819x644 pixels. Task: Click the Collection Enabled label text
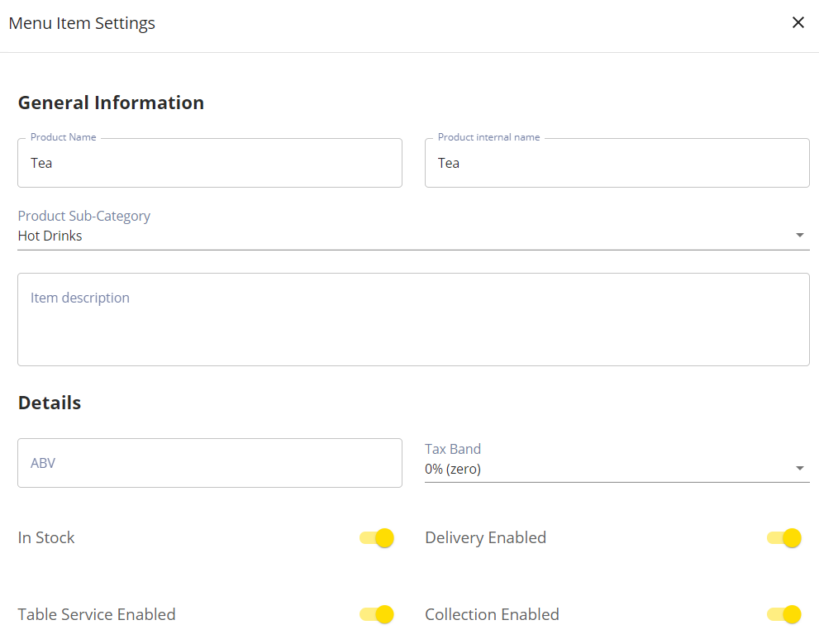(x=492, y=614)
